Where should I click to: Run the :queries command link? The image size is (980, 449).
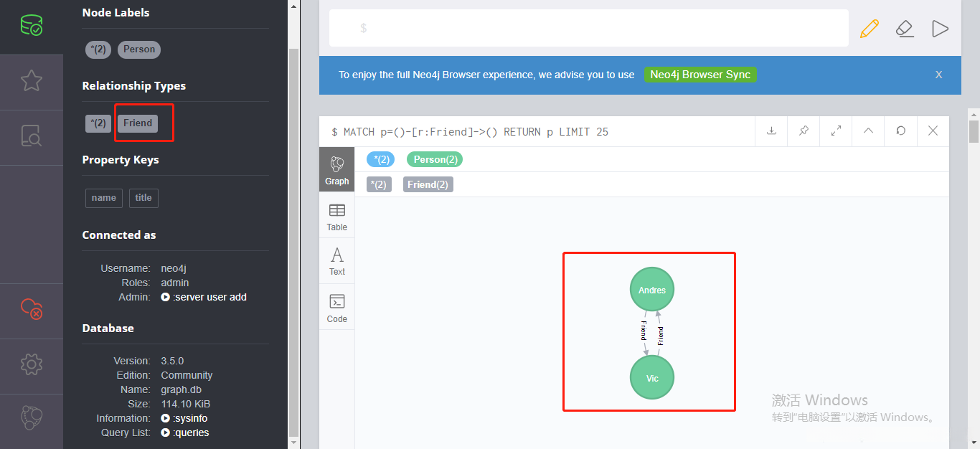coord(185,433)
